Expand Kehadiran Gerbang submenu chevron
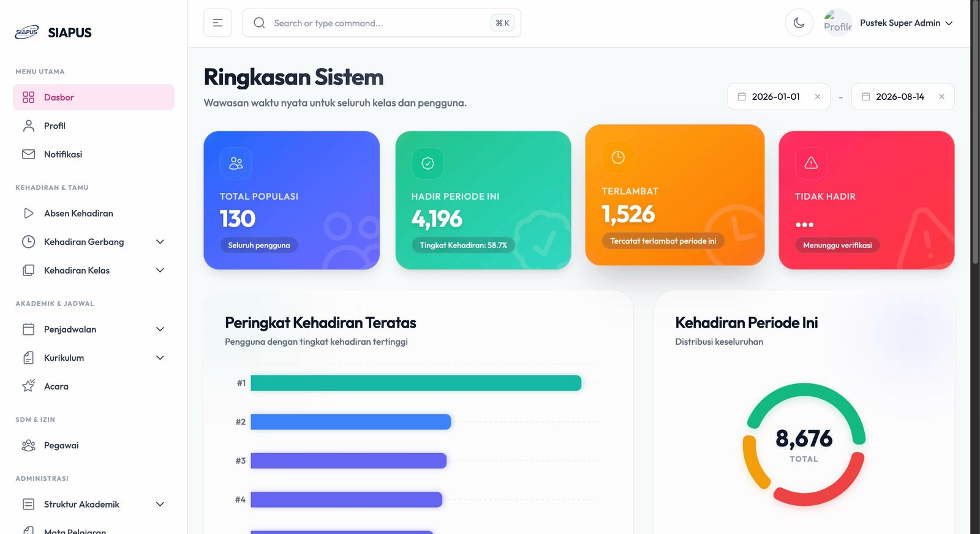Screen dimensions: 980x534 point(160,242)
